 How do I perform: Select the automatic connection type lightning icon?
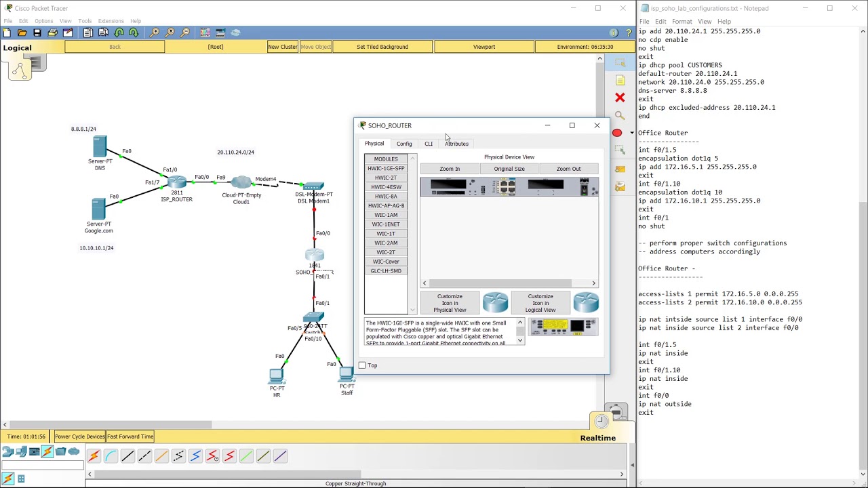pos(94,456)
